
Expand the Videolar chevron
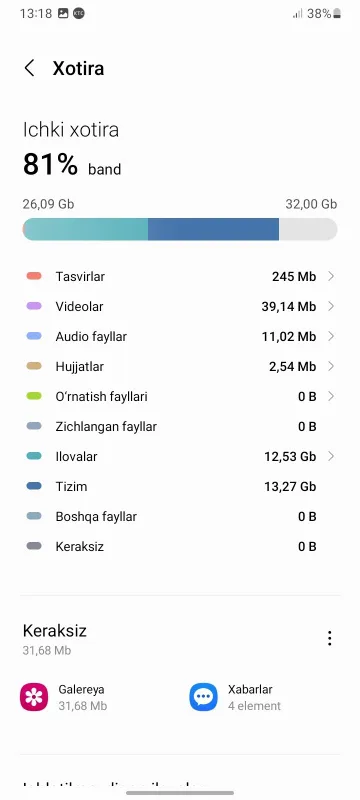tap(331, 307)
